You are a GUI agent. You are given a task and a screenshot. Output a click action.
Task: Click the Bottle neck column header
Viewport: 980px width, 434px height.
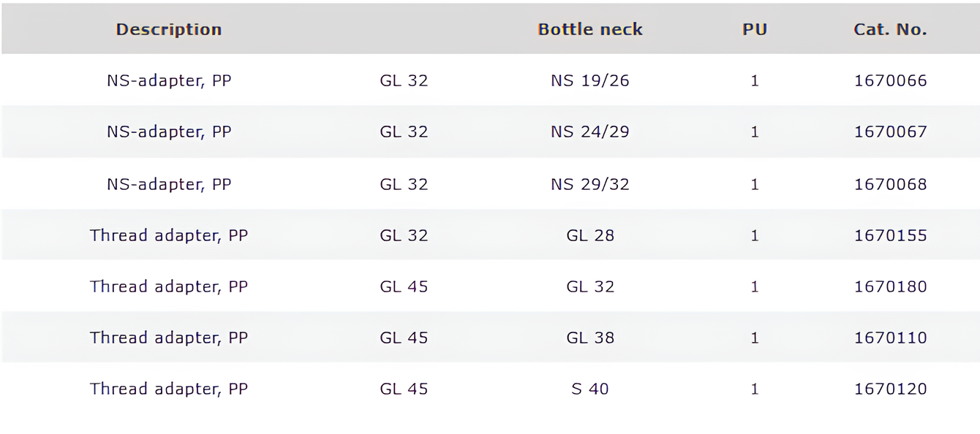(x=590, y=29)
